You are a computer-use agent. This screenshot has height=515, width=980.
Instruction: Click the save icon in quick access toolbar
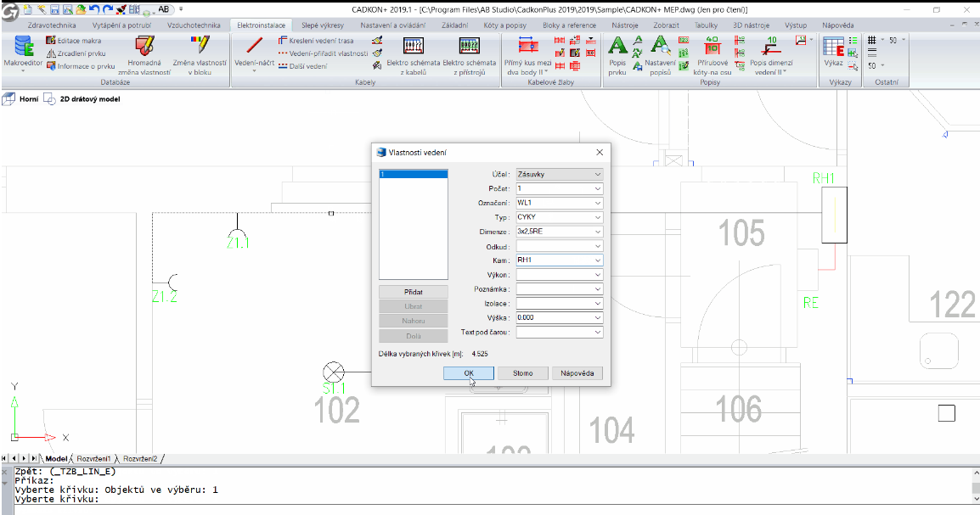click(54, 9)
